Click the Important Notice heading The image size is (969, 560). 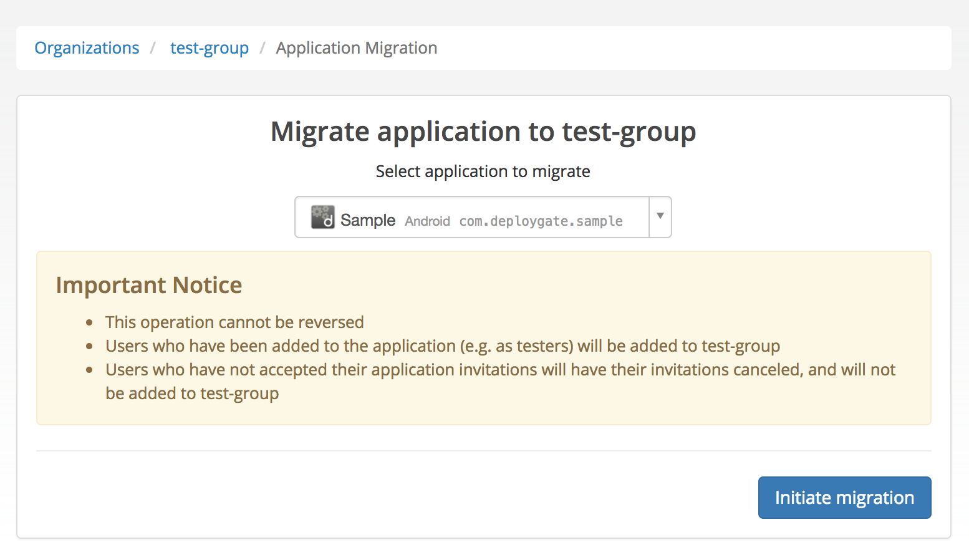click(x=149, y=285)
